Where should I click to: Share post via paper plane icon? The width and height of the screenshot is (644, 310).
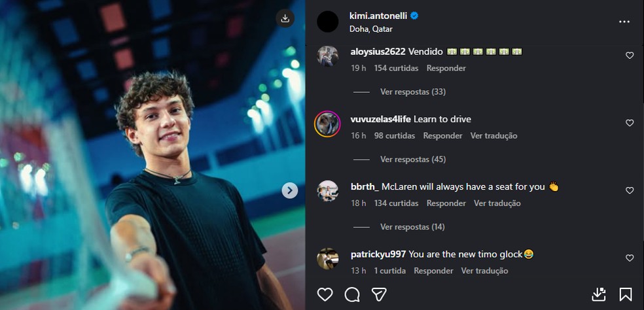[x=379, y=294]
